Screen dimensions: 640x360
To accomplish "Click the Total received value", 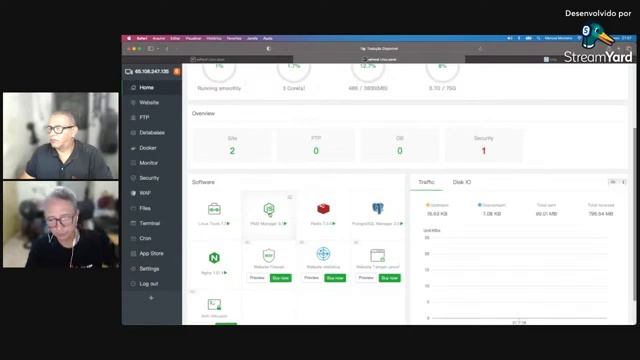I will coord(601,214).
